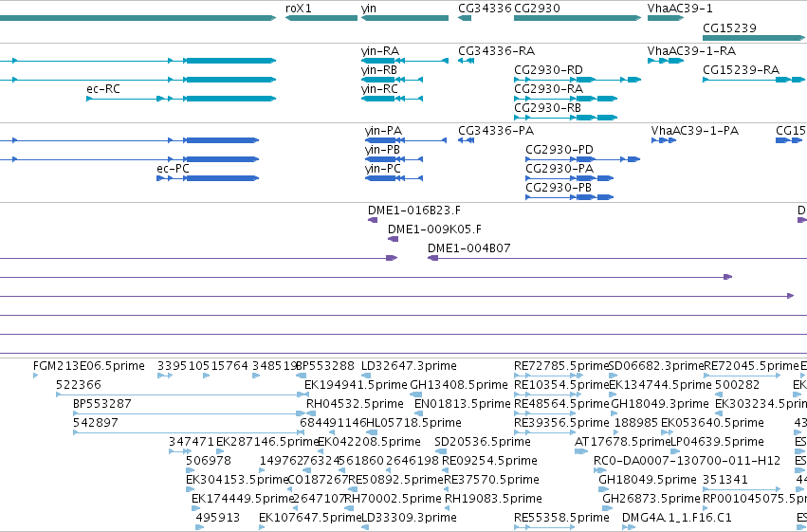This screenshot has height=532, width=807.
Task: Click RC0-DA0007-130700-011-H12 label
Action: (x=688, y=461)
